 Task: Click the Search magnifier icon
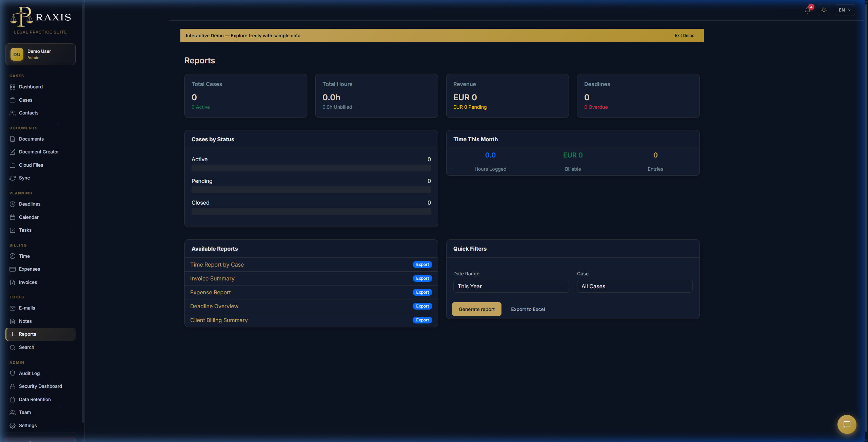13,347
